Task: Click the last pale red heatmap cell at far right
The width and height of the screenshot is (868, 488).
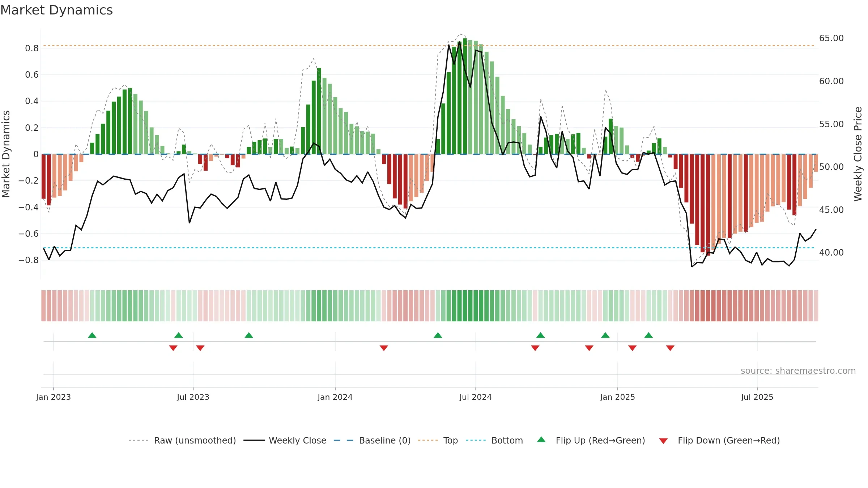Action: point(816,306)
